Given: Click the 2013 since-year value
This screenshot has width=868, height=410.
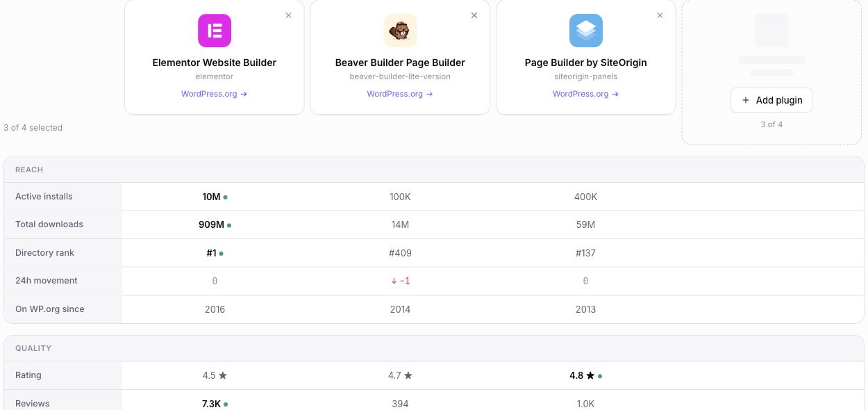Looking at the screenshot, I should pyautogui.click(x=586, y=309).
